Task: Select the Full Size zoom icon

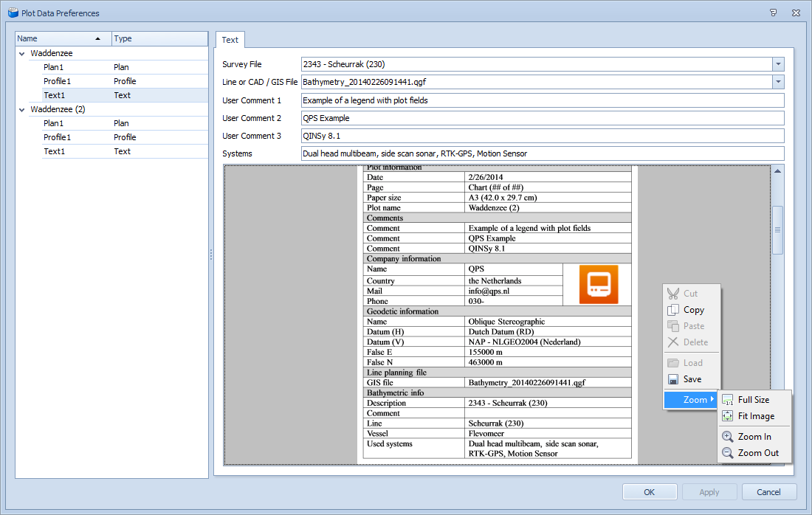Action: click(728, 400)
